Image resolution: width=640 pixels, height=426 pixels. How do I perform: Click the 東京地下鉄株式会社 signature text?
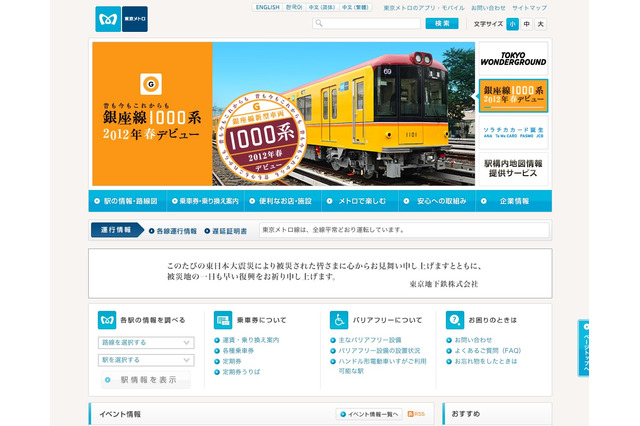pos(444,284)
